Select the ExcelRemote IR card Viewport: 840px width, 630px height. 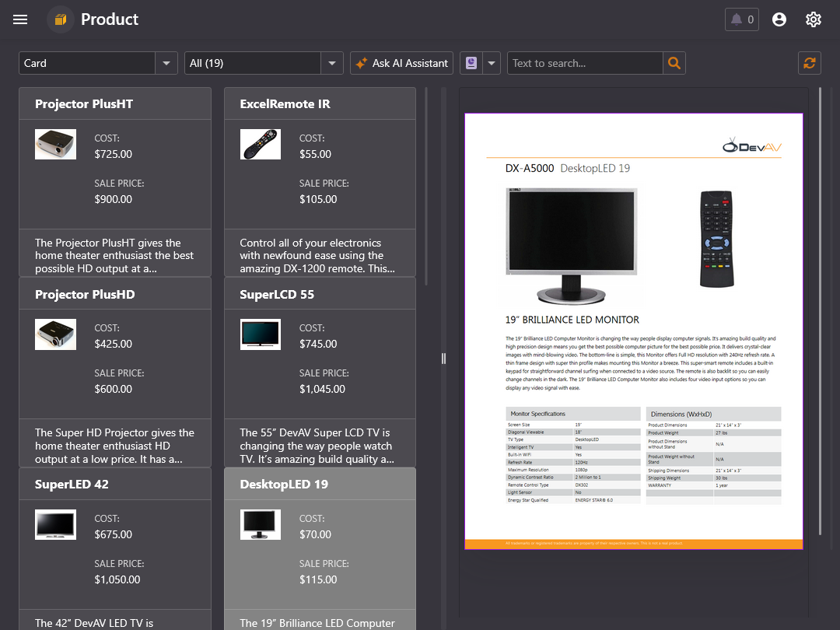[x=320, y=103]
